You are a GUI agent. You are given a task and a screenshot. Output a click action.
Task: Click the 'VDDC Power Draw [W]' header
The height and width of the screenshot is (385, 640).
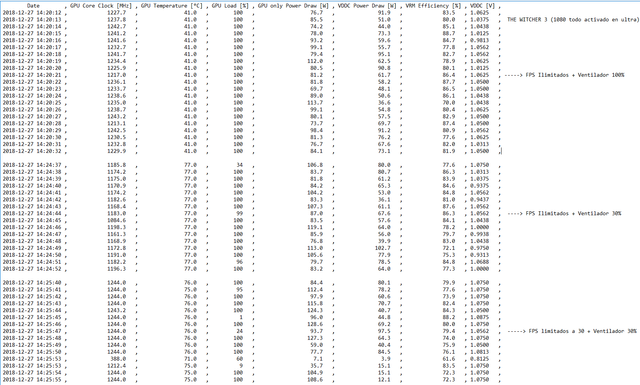coord(367,6)
